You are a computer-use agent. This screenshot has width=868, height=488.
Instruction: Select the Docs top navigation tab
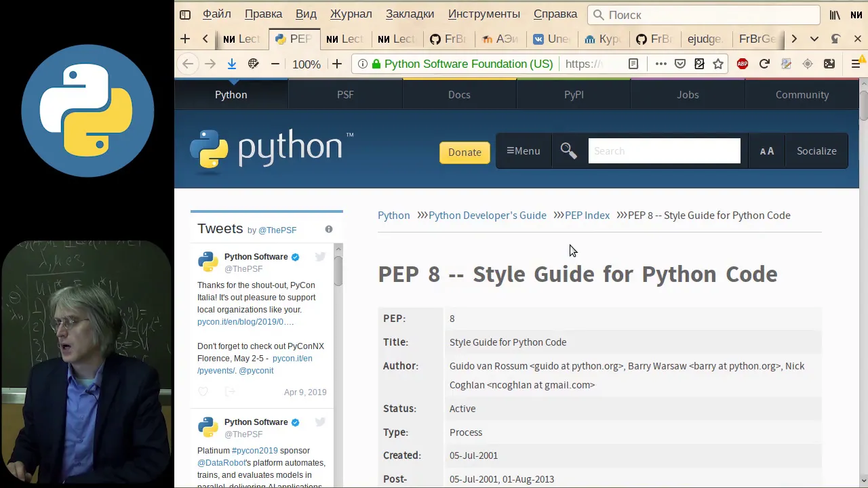(x=459, y=95)
